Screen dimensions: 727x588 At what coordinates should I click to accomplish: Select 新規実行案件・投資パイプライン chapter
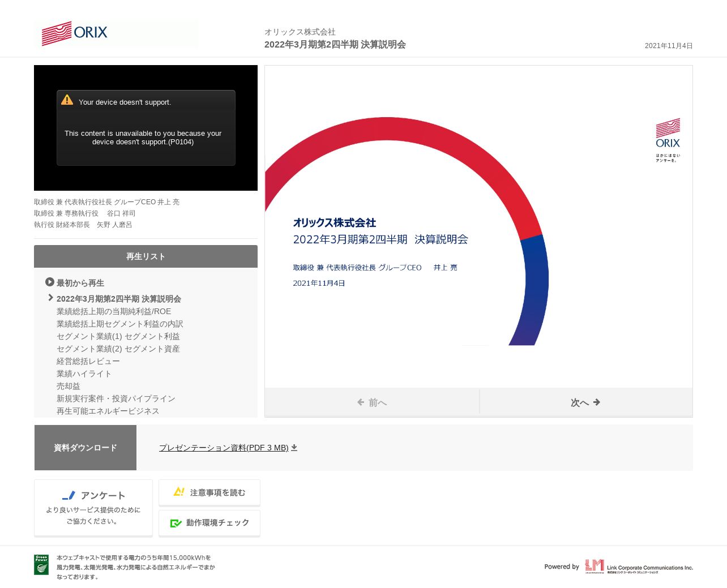(x=116, y=398)
